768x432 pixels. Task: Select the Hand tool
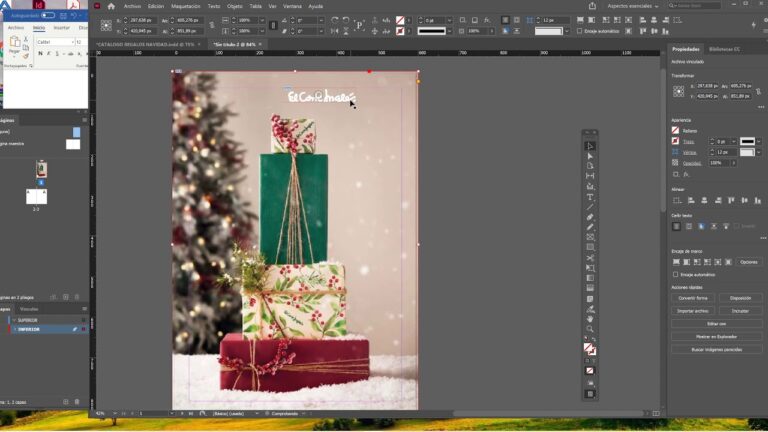tap(590, 319)
